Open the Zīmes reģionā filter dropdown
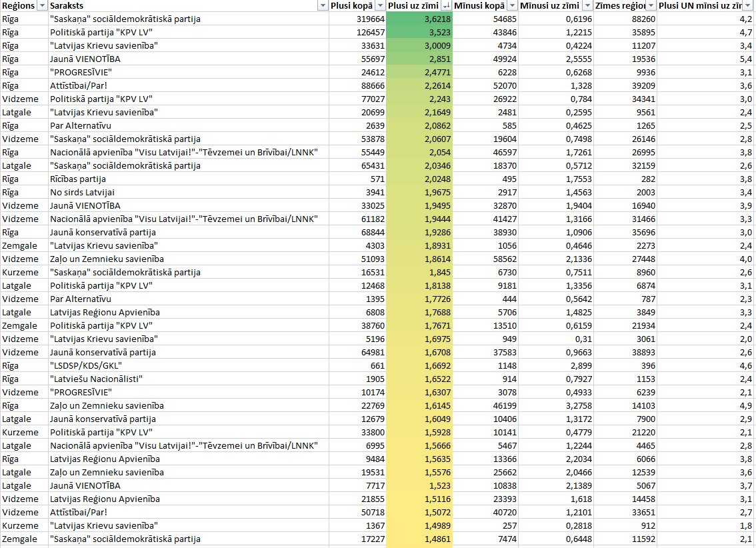 [651, 6]
